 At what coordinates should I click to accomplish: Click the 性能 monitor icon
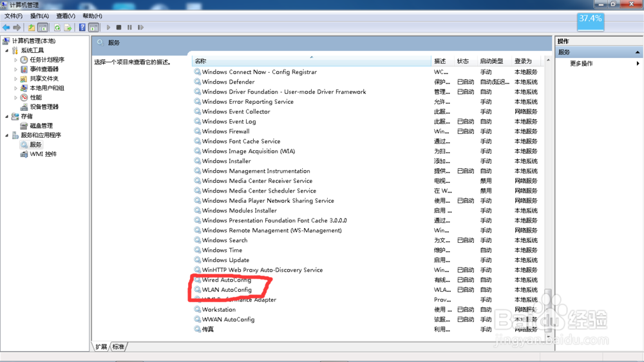(x=24, y=98)
